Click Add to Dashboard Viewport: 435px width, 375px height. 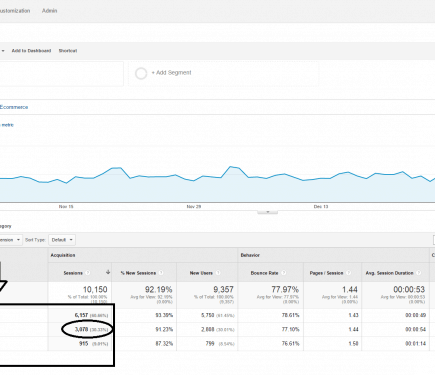pos(31,51)
